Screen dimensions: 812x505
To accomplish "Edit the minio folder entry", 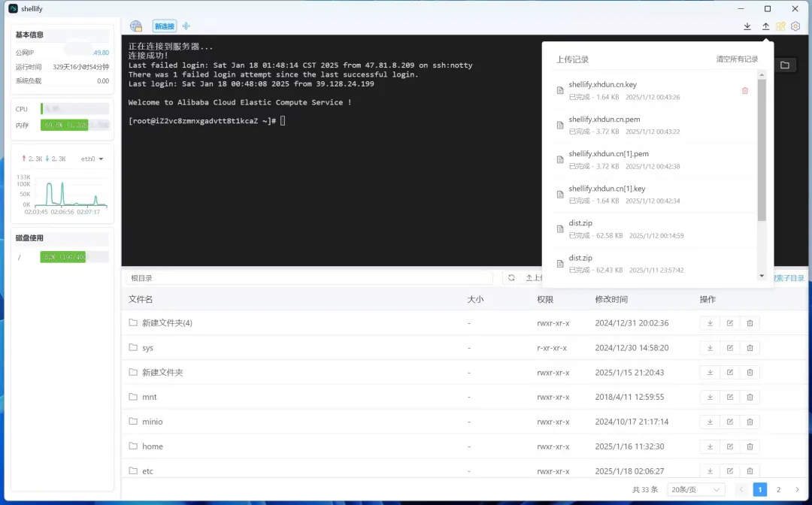I will [x=729, y=422].
